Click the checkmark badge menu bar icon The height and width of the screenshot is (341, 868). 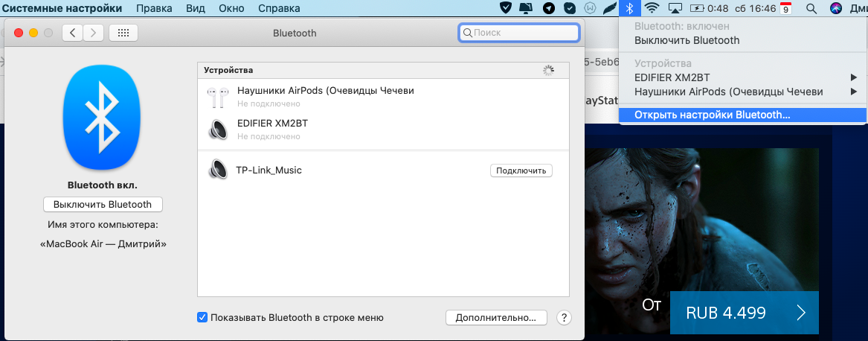[569, 7]
